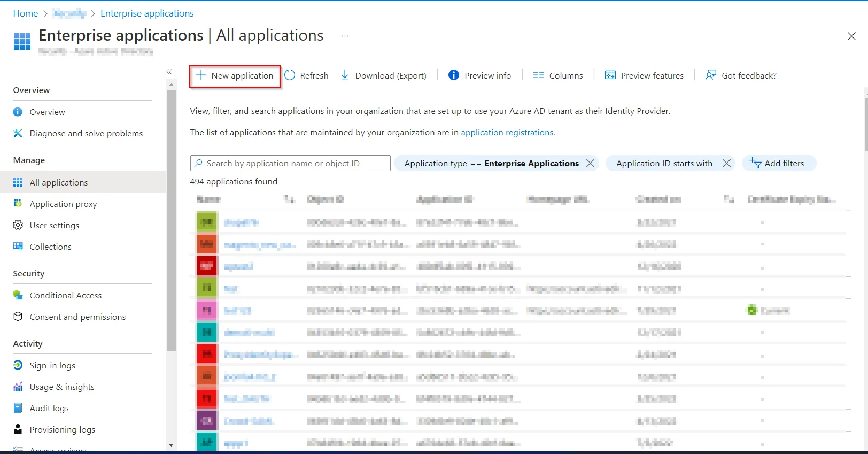The image size is (868, 454).
Task: Click the Provisioning logs person icon
Action: (18, 429)
